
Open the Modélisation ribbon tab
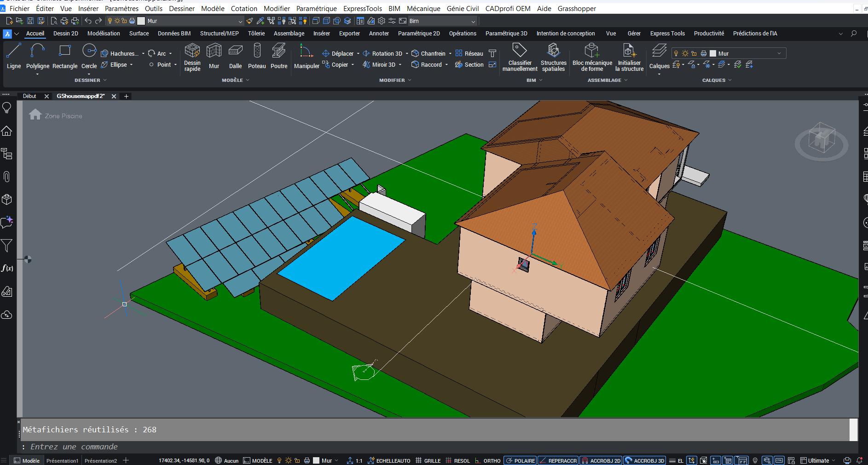104,34
